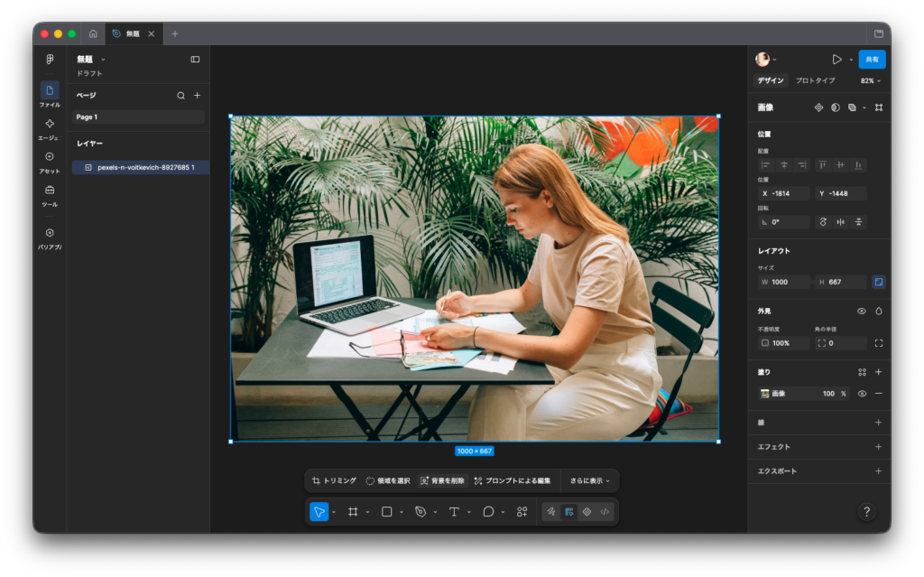This screenshot has height=577, width=924.
Task: Click the opacity 100% field in 外見
Action: pyautogui.click(x=783, y=343)
